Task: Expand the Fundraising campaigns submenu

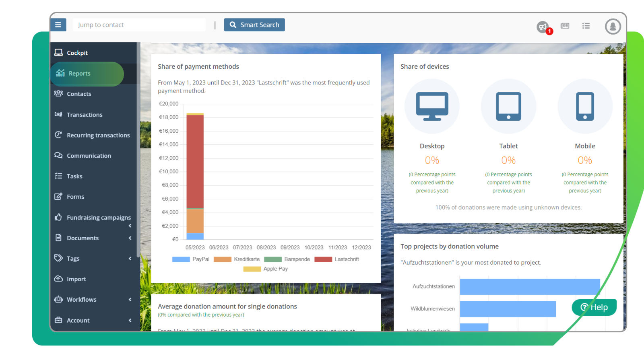Action: click(130, 226)
